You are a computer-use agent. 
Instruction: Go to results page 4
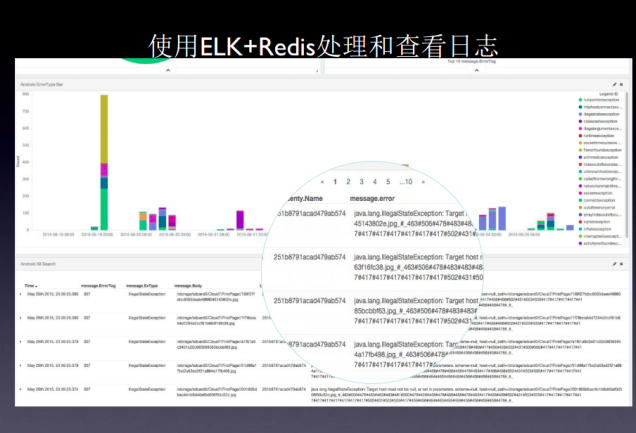(x=375, y=182)
